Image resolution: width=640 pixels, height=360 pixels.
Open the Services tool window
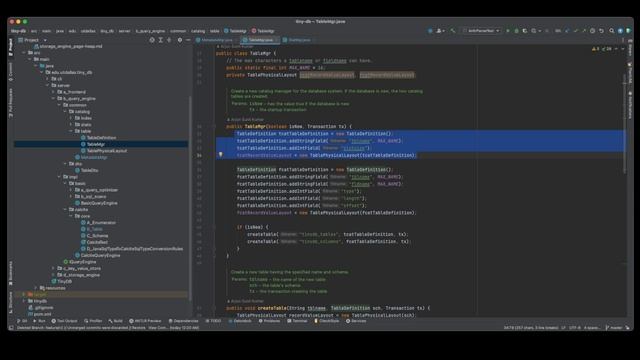[x=356, y=321]
